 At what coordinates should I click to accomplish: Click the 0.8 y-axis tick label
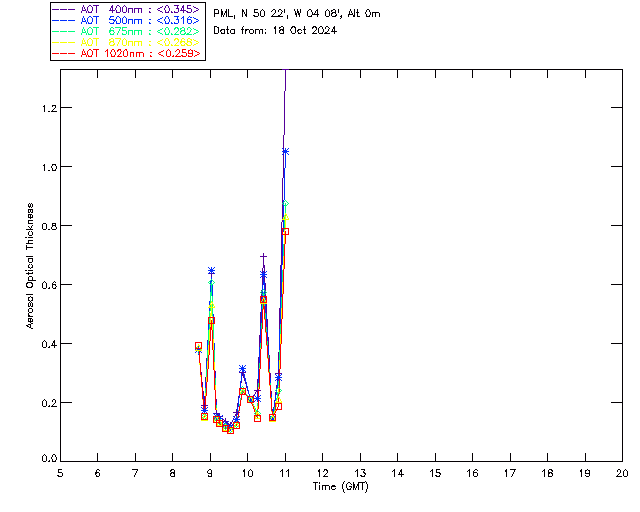tap(49, 226)
